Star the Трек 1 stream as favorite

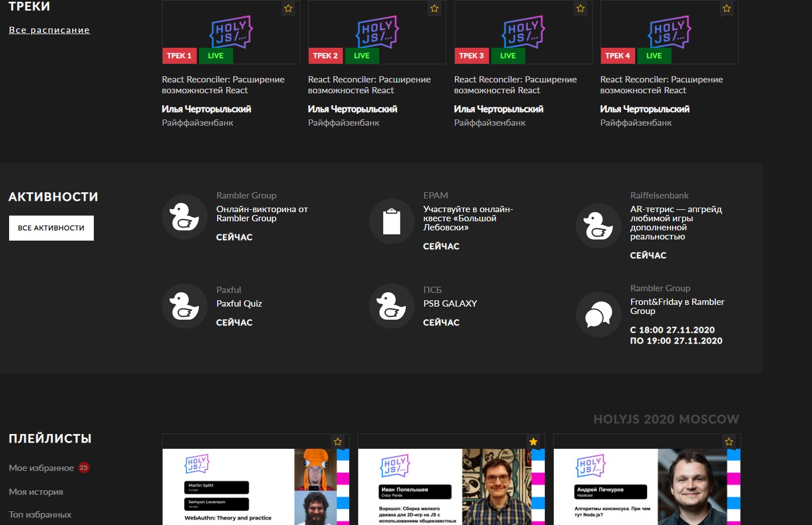(x=288, y=9)
